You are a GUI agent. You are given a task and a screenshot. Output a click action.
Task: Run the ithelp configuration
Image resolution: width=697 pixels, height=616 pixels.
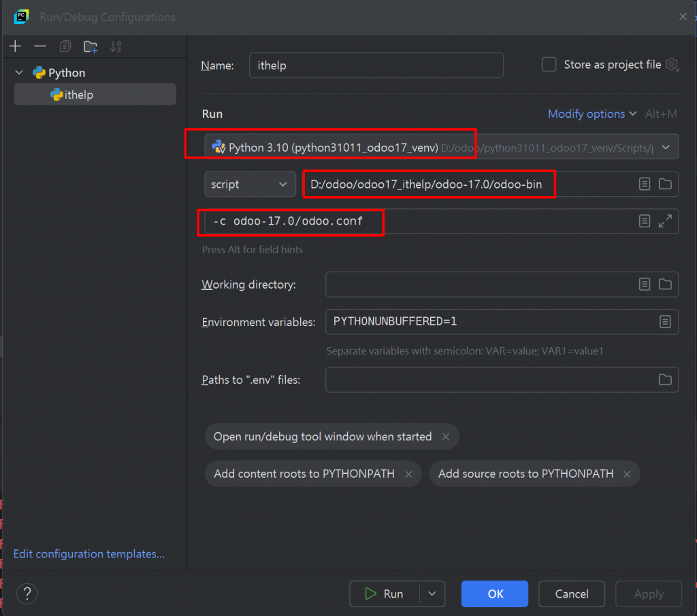(385, 594)
